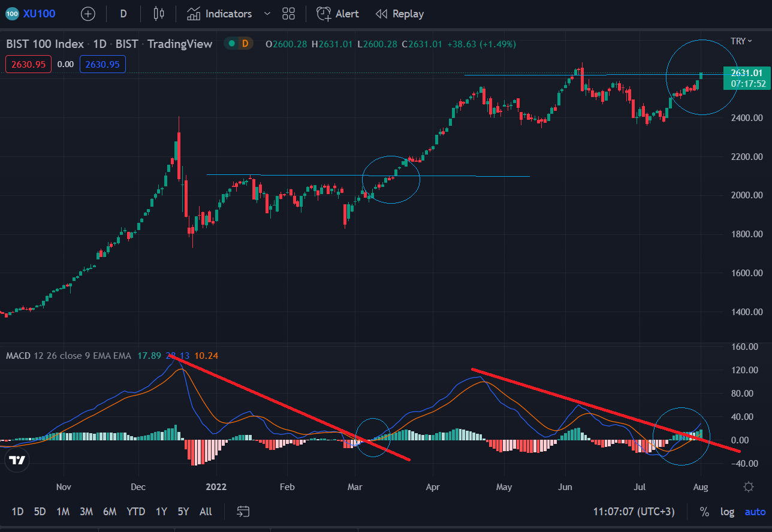The width and height of the screenshot is (772, 532).
Task: Click the -40.00 MACD axis label
Action: [x=744, y=463]
